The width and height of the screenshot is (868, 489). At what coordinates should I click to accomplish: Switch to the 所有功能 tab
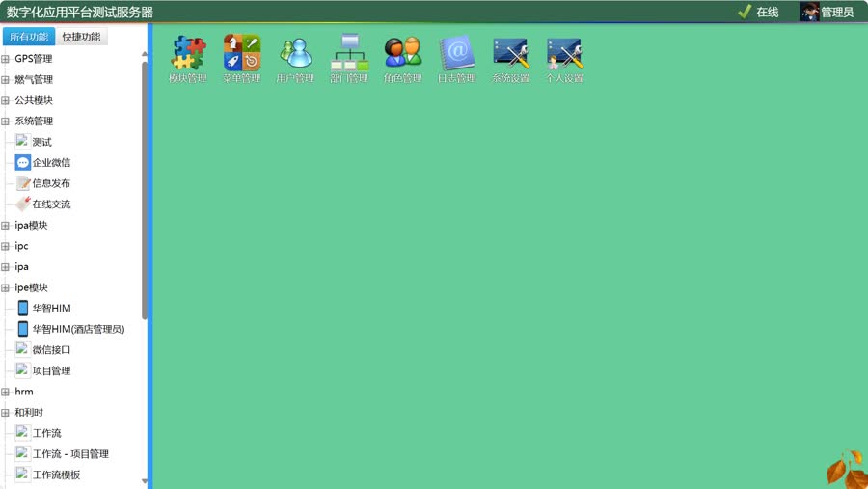pyautogui.click(x=29, y=37)
